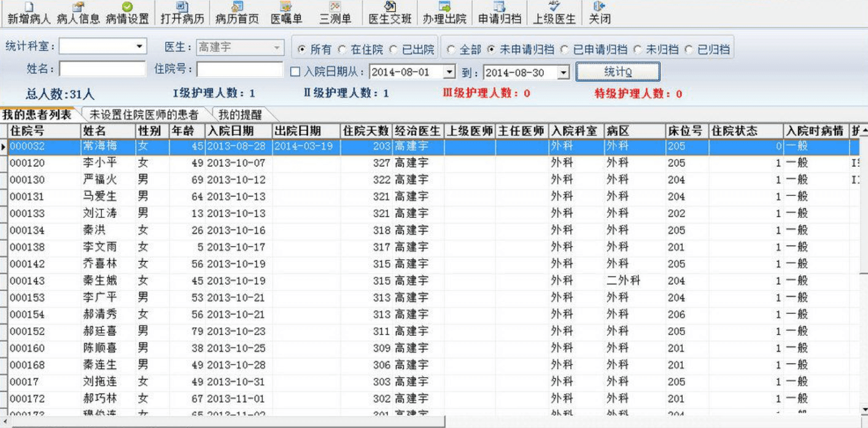Select patient row 乔喜林
The image size is (868, 428).
click(x=433, y=264)
